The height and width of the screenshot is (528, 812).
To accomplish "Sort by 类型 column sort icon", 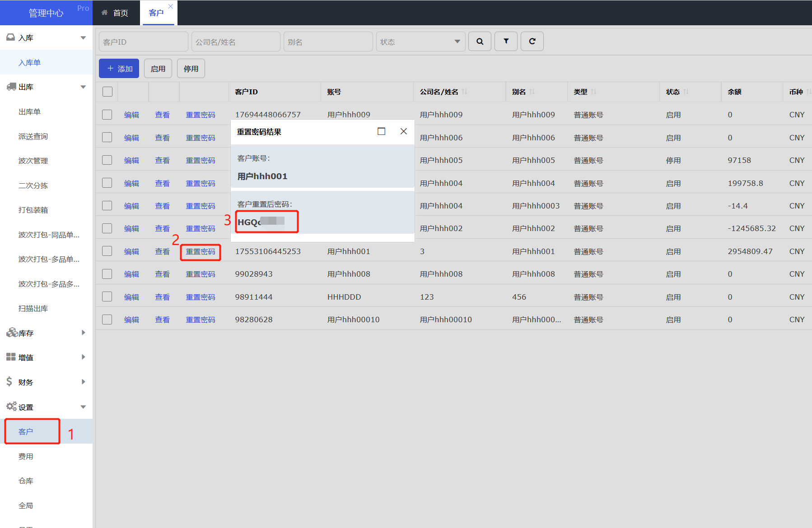I will pyautogui.click(x=593, y=92).
